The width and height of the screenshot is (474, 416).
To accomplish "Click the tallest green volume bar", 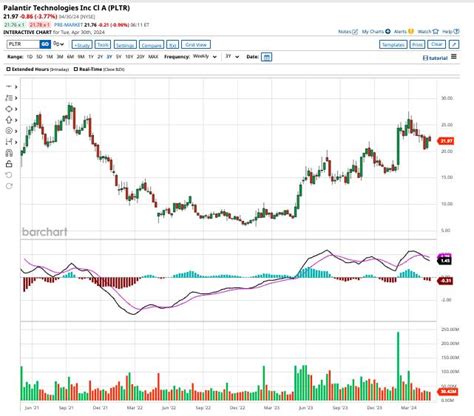I will click(398, 366).
